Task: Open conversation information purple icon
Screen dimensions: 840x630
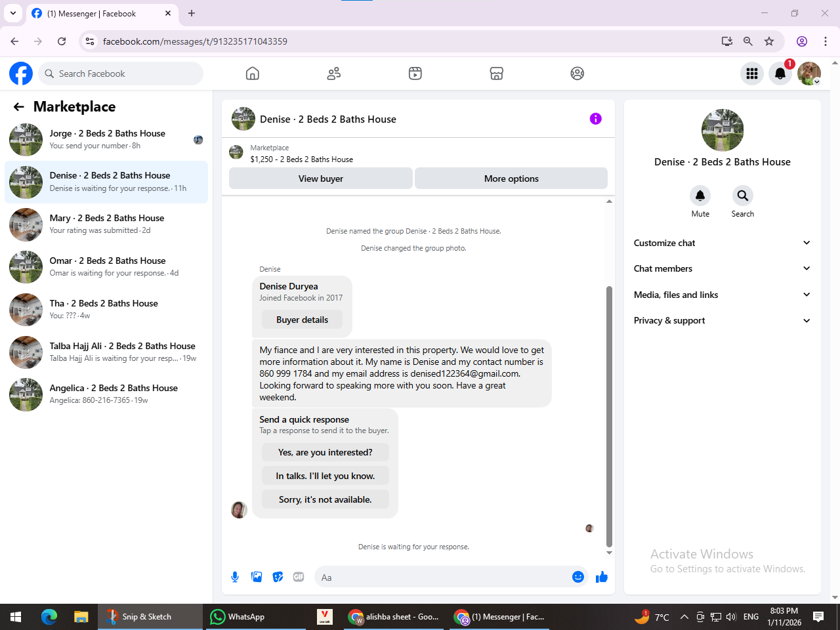Action: click(596, 119)
